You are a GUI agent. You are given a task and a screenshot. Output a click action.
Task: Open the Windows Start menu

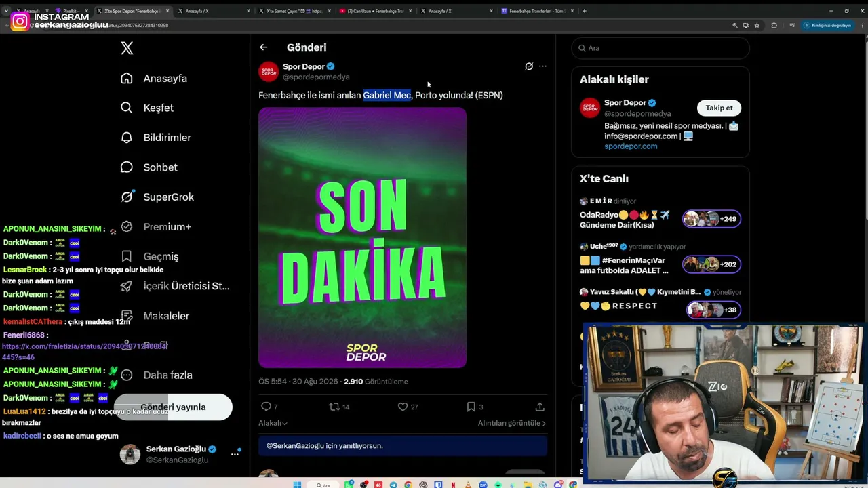[296, 485]
